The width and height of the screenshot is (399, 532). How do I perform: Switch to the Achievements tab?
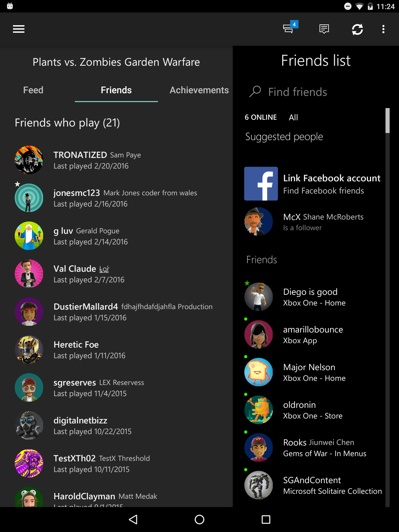pos(199,90)
